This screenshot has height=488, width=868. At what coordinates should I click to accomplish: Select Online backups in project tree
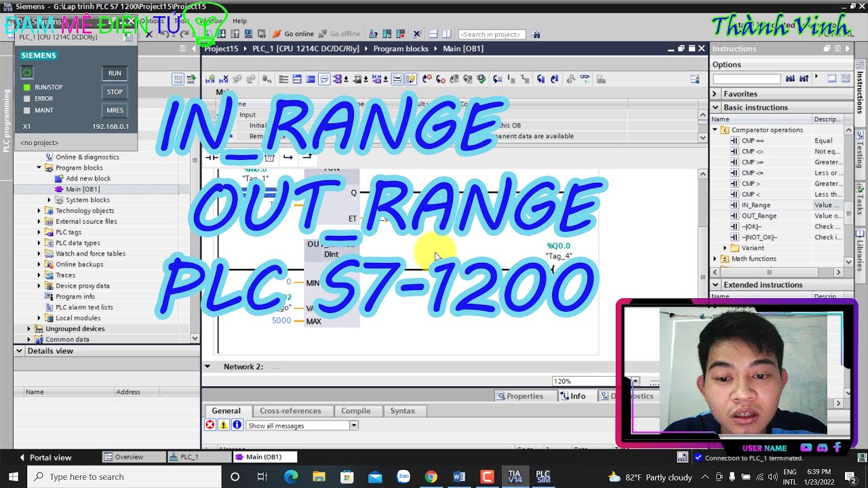coord(79,264)
